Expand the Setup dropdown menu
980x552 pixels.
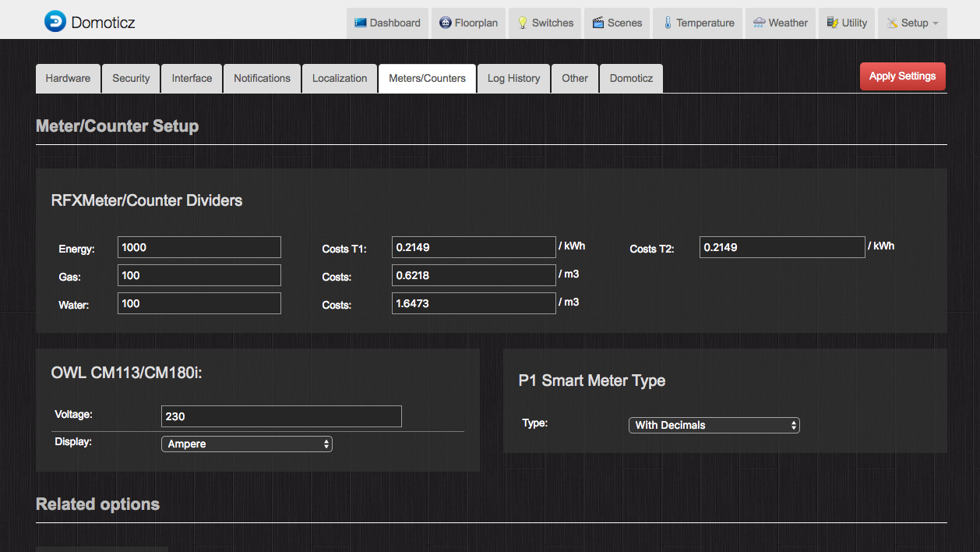[912, 23]
